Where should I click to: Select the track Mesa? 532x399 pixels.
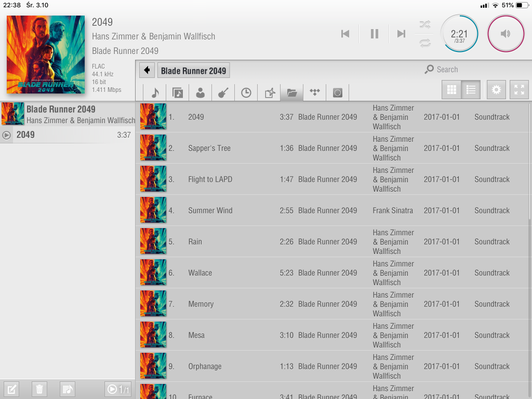point(332,336)
